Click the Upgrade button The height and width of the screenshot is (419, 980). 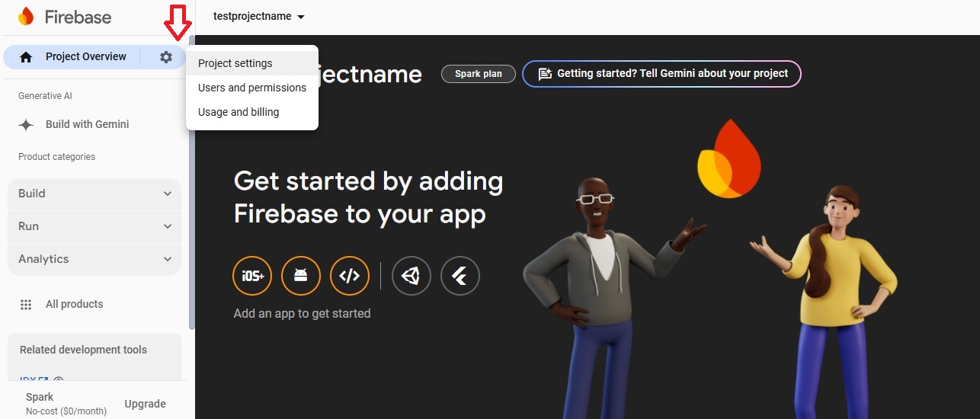(x=145, y=404)
